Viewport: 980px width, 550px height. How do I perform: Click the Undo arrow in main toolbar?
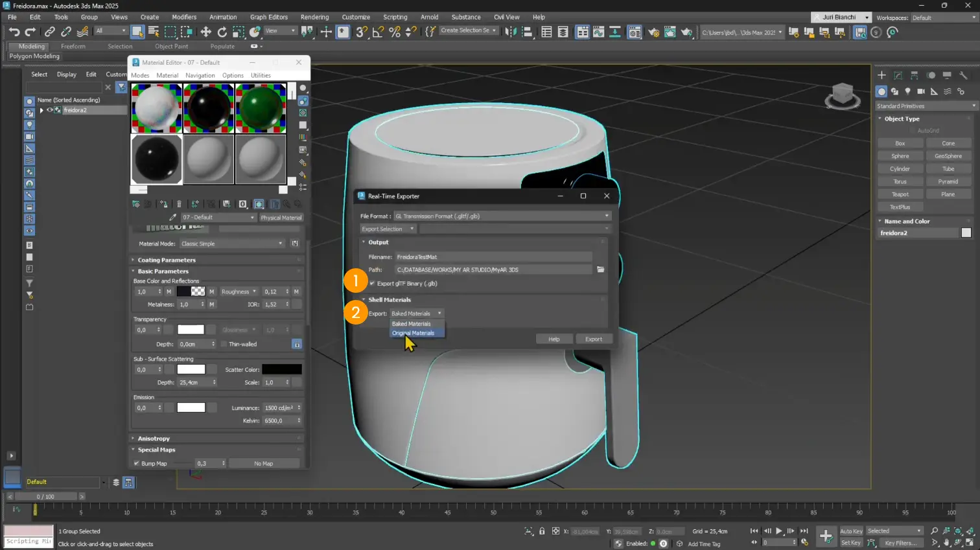pos(14,32)
